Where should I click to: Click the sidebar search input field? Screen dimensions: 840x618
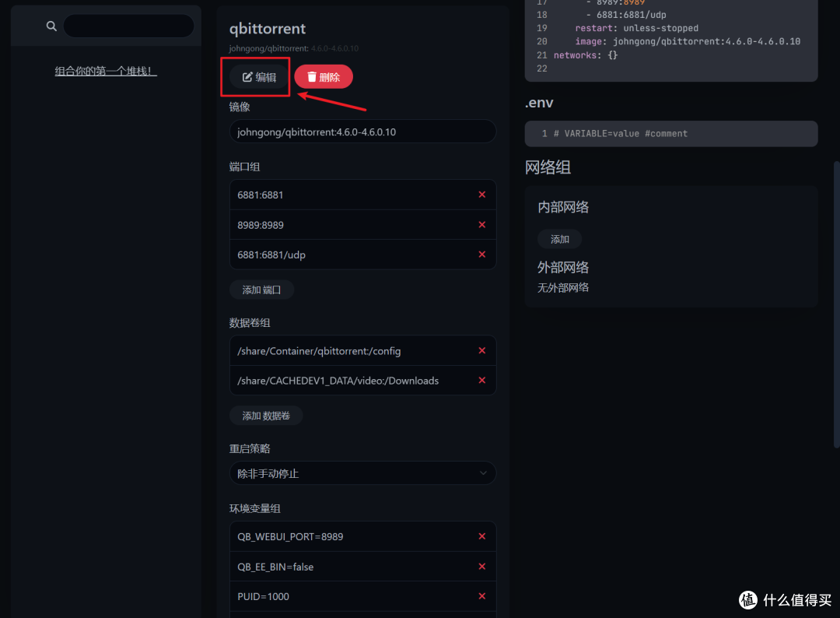(128, 26)
